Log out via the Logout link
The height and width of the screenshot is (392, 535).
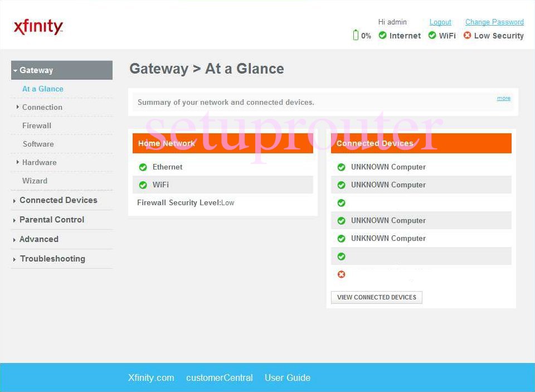(440, 22)
